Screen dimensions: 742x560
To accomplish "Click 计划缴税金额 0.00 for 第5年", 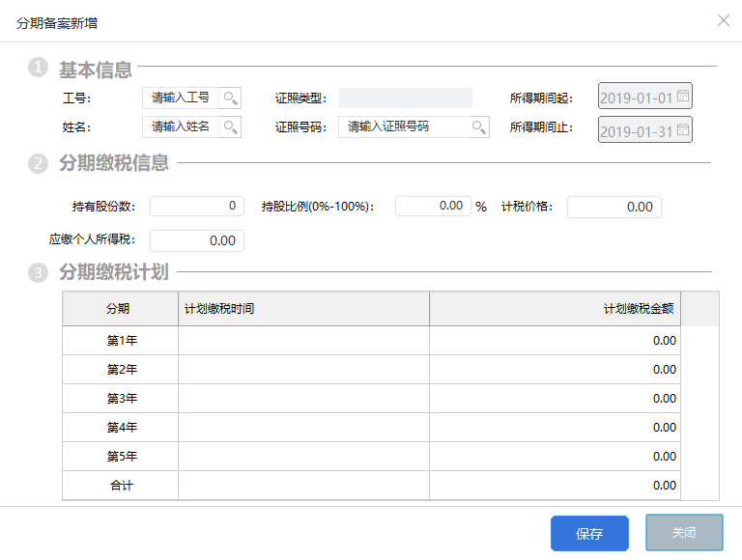I will pyautogui.click(x=556, y=457).
